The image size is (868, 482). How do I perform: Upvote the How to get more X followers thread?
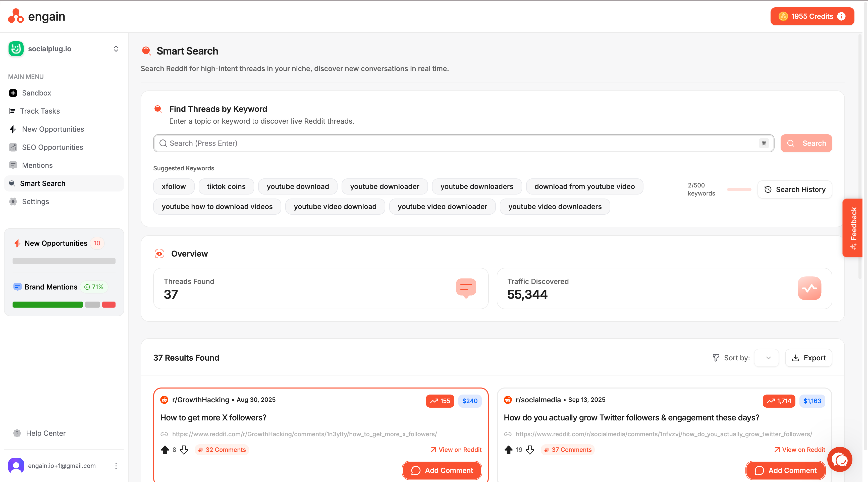(165, 450)
